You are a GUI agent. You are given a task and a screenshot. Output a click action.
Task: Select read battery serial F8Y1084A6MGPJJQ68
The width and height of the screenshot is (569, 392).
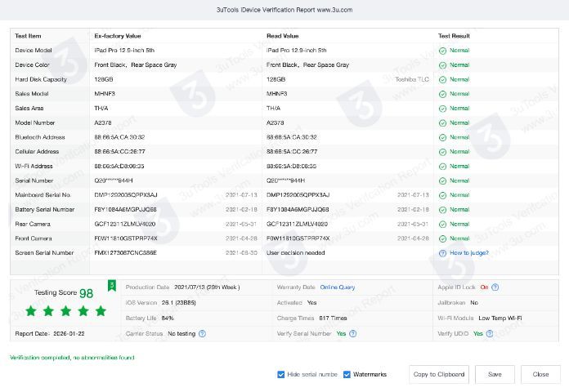click(298, 209)
